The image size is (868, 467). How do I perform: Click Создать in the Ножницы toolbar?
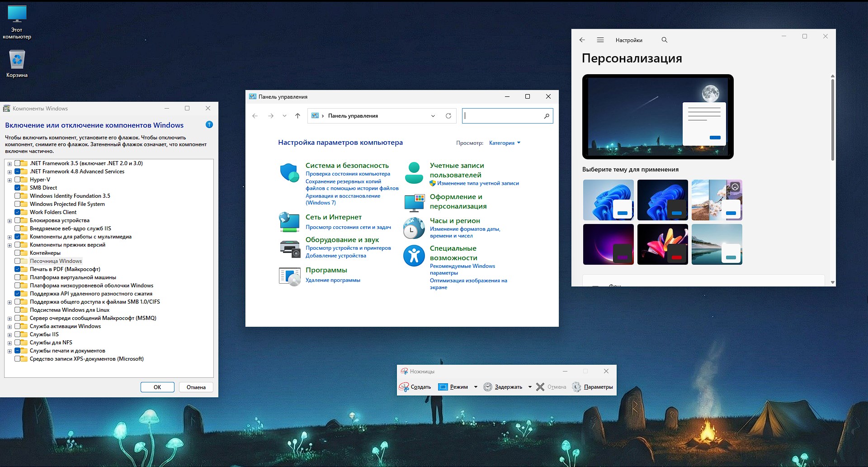click(x=415, y=387)
